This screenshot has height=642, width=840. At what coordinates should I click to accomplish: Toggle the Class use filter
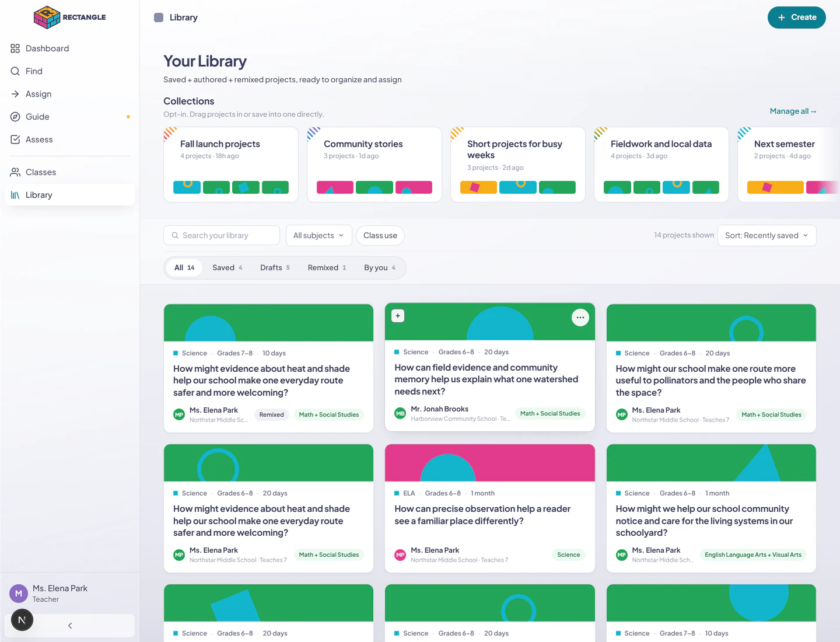pos(380,236)
